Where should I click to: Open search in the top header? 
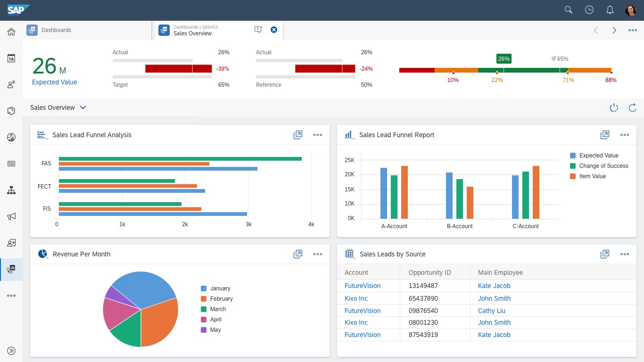[x=569, y=10]
